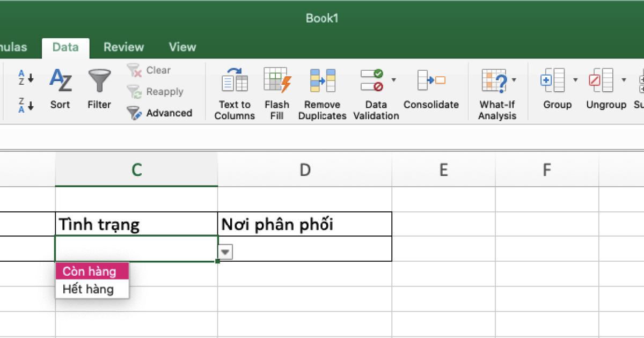Select Còn hàng from the dropdown list
The width and height of the screenshot is (644, 338).
coord(90,271)
